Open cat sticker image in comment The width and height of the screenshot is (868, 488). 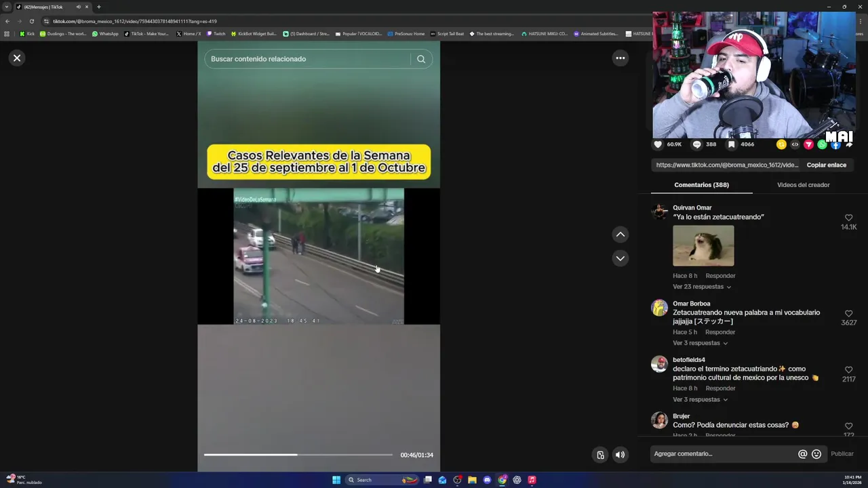pyautogui.click(x=703, y=246)
